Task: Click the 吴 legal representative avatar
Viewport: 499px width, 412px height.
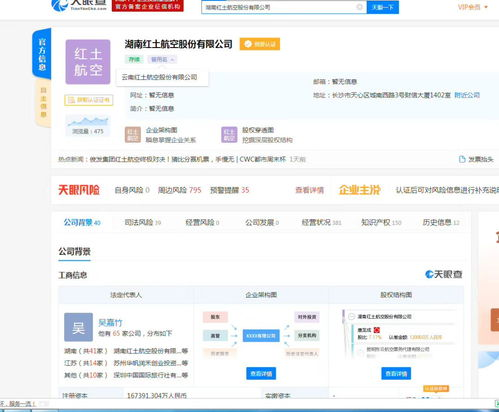Action: (x=79, y=327)
